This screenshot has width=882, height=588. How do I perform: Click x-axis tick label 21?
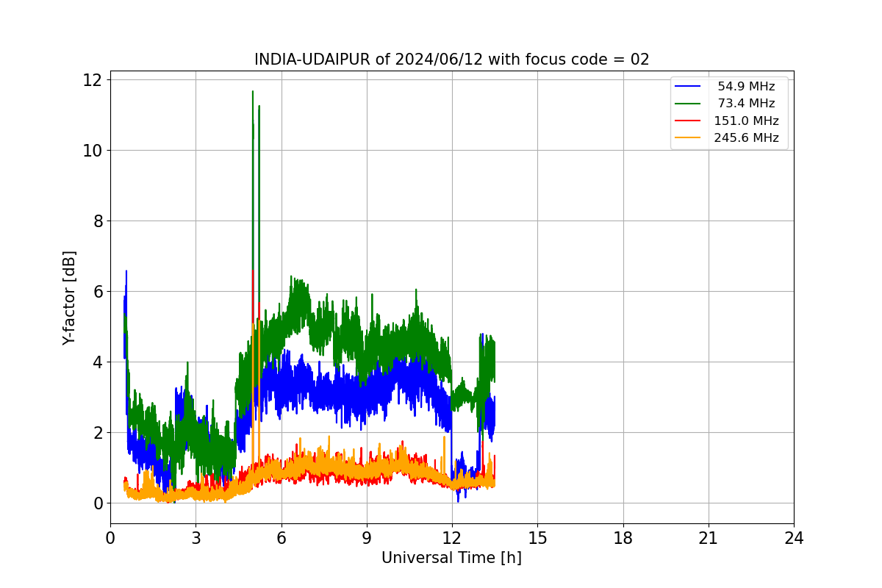click(x=709, y=538)
